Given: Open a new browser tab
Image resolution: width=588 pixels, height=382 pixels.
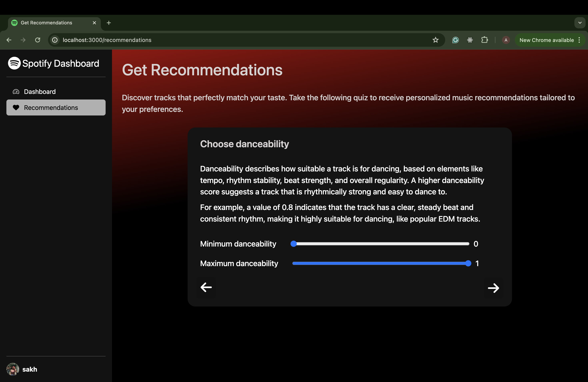Looking at the screenshot, I should point(109,23).
